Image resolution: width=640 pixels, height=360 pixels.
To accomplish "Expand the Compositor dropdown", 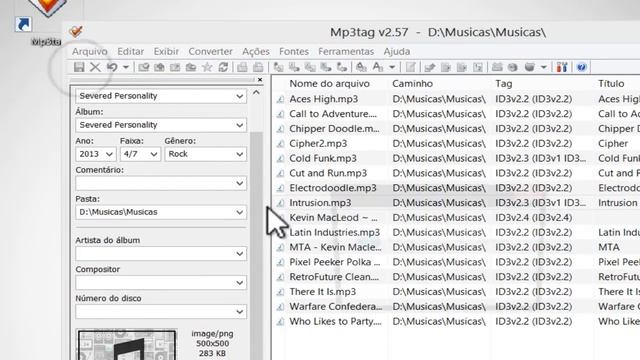I will [240, 283].
